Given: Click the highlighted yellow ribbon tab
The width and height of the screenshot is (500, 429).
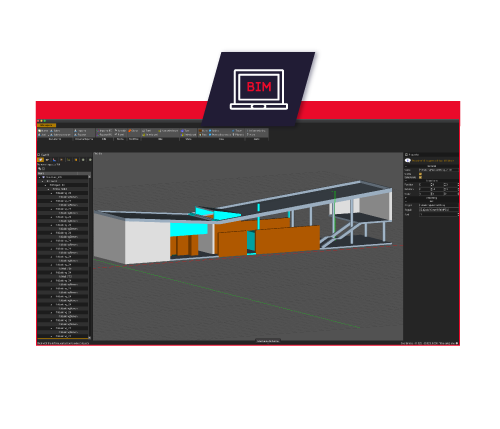Looking at the screenshot, I should tap(46, 125).
